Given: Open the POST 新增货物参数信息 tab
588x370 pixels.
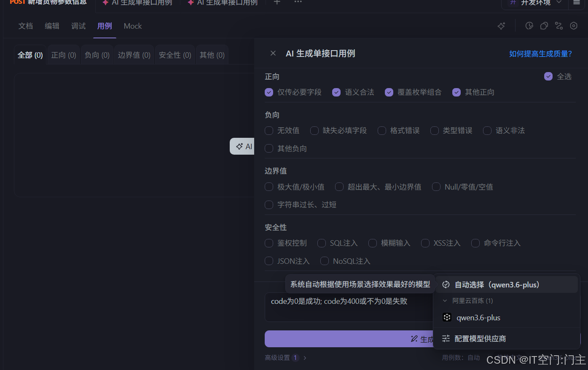Looking at the screenshot, I should pos(48,3).
